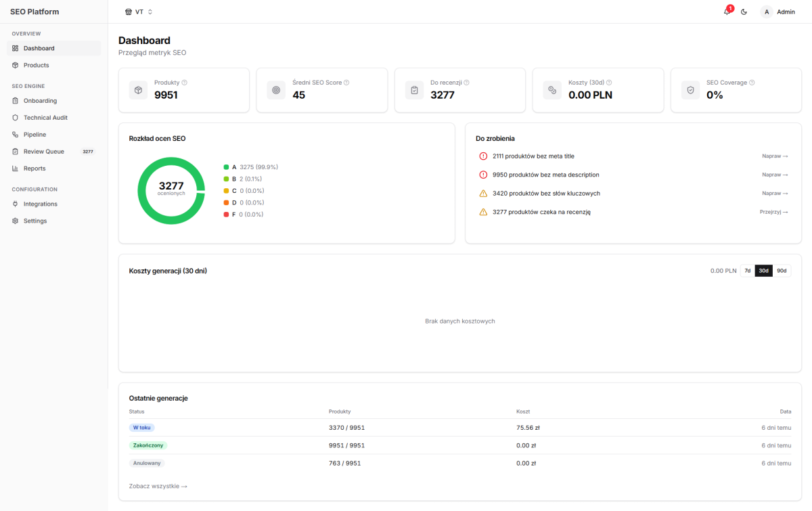The width and height of the screenshot is (812, 511).
Task: Click Napraw for missing meta title
Action: click(x=775, y=156)
